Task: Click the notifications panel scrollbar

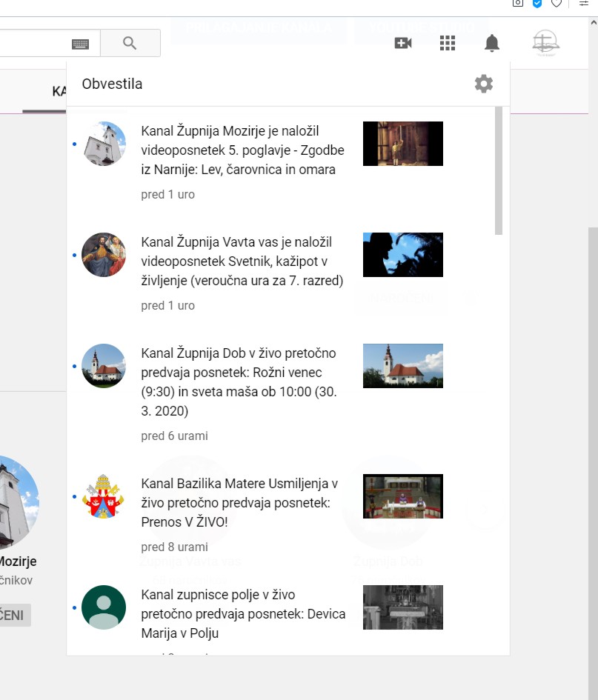Action: click(x=499, y=170)
